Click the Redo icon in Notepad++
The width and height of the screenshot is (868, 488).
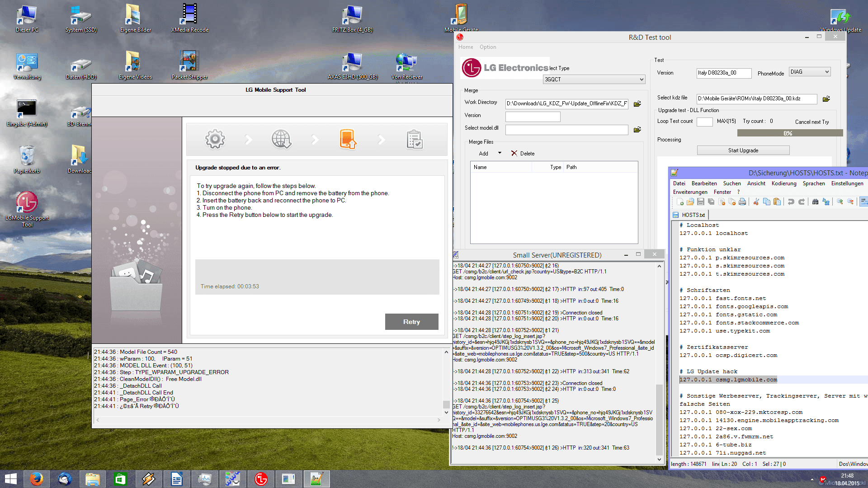click(802, 202)
